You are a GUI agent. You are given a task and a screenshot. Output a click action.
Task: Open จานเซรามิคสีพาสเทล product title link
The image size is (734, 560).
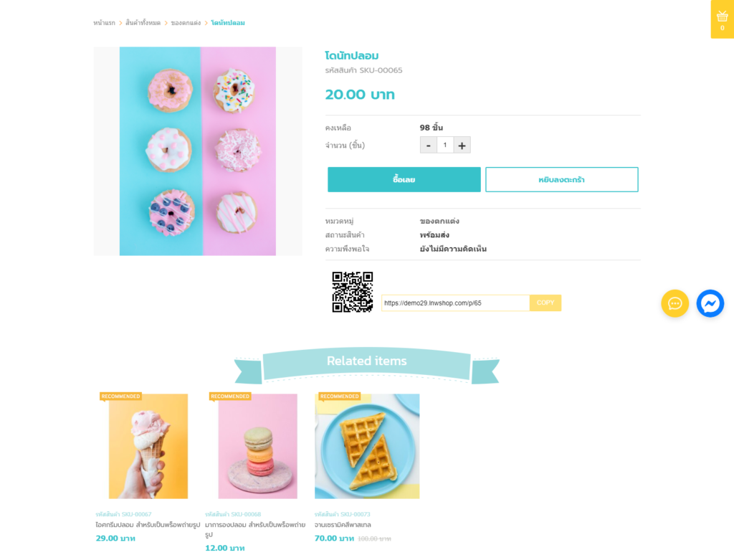click(343, 525)
